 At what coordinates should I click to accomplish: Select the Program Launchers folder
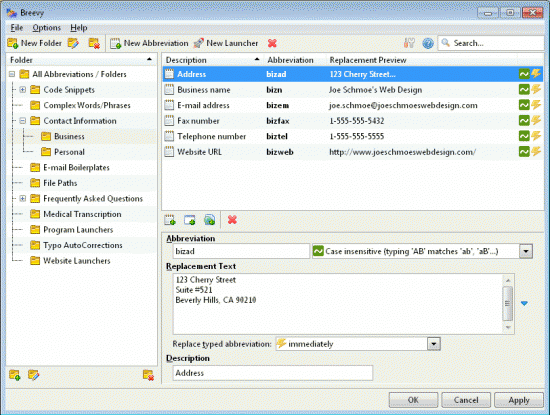click(x=78, y=230)
